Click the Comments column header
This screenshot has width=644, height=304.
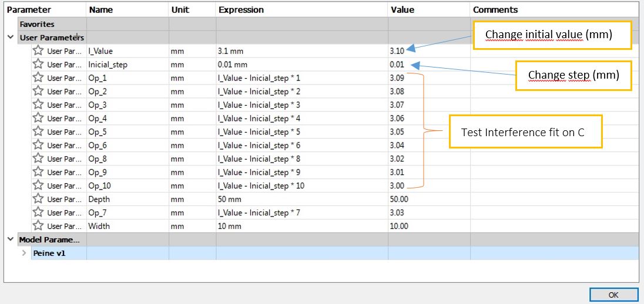pos(495,10)
